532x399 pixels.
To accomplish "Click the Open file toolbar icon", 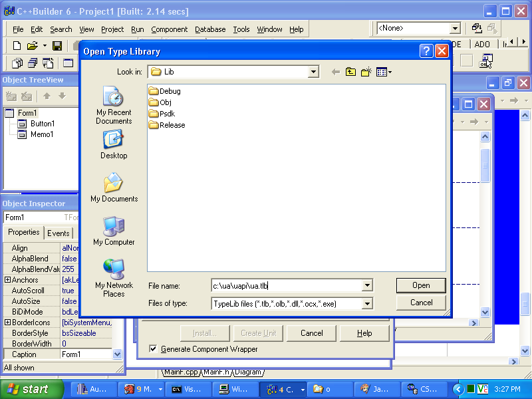I will [x=33, y=45].
